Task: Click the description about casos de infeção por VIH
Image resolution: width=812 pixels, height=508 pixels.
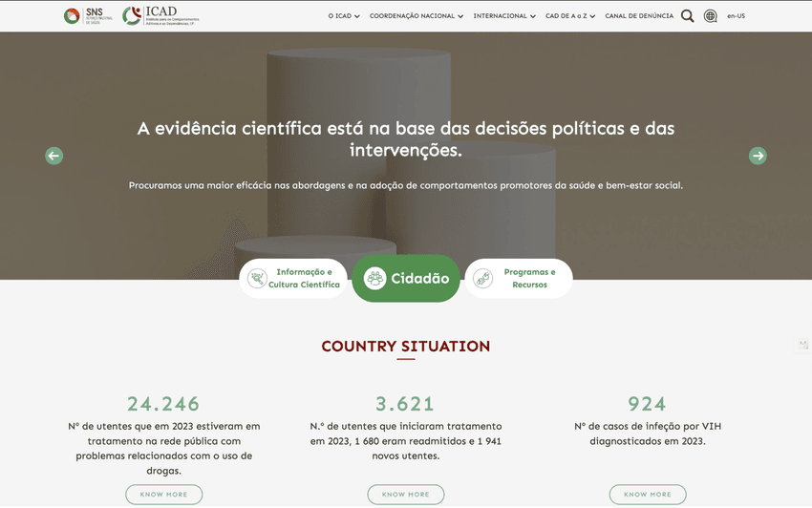Action: pyautogui.click(x=648, y=434)
